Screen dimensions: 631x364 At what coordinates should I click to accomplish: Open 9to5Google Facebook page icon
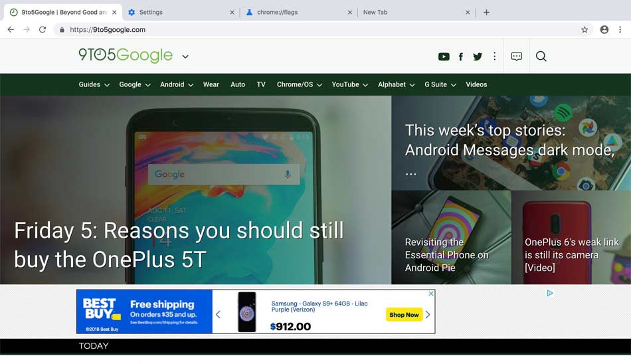pos(461,56)
